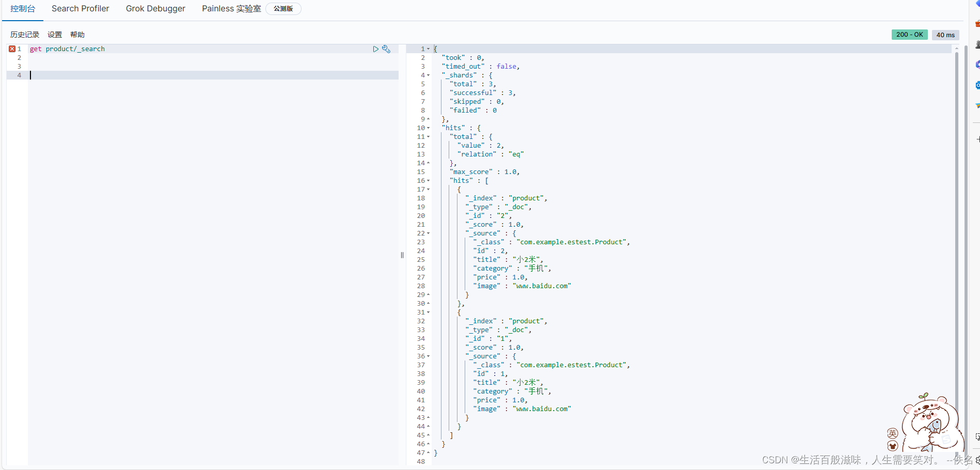980x470 pixels.
Task: Click the divider handle between request and response panes
Action: [x=402, y=255]
